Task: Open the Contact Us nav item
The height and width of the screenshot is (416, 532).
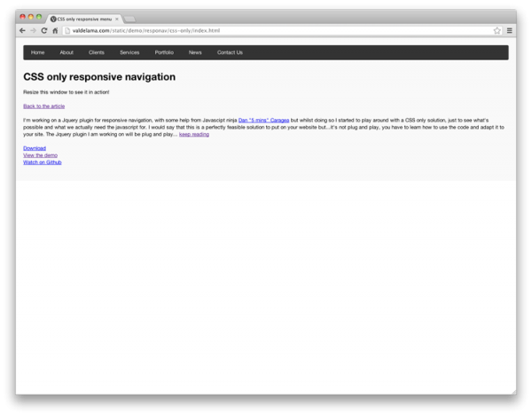Action: [230, 52]
